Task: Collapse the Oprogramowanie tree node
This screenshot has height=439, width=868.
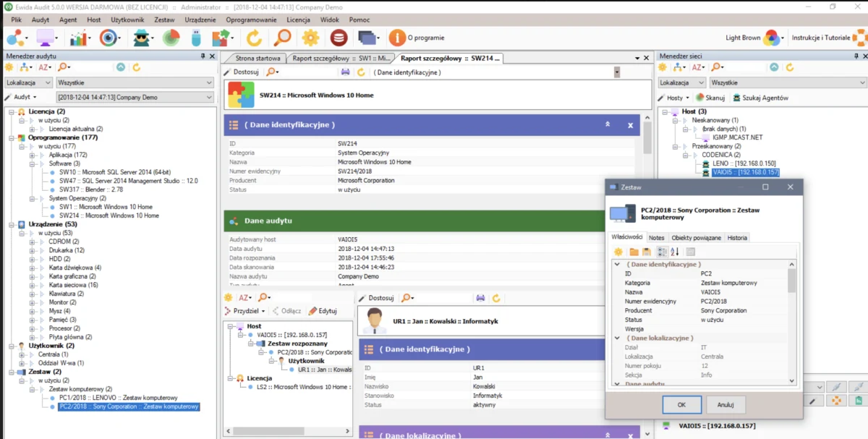Action: 11,137
